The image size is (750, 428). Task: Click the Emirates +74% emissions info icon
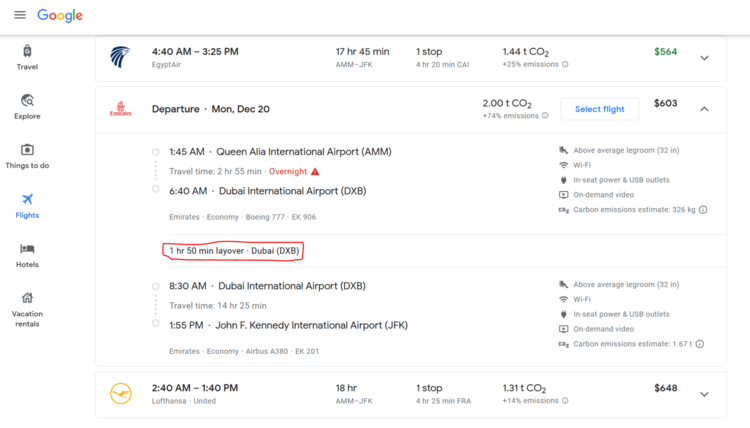coord(545,116)
